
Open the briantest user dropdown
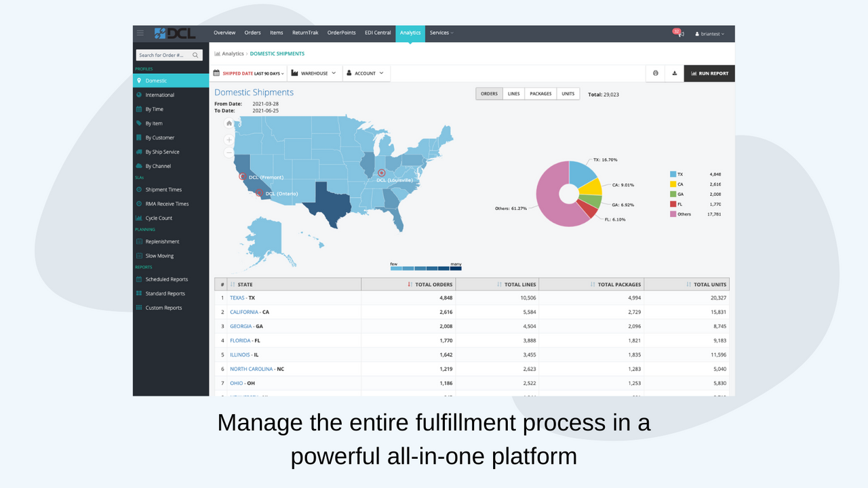tap(710, 33)
